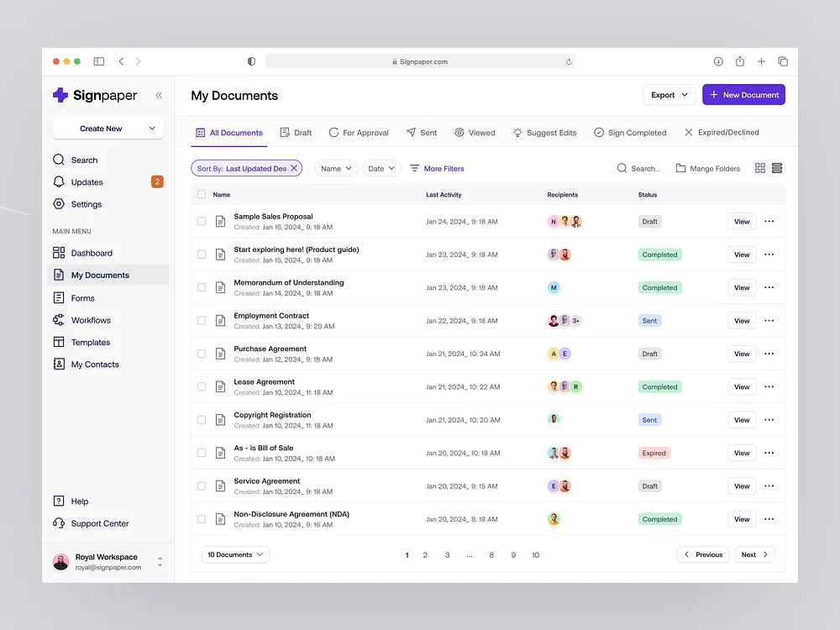The image size is (840, 630).
Task: Switch to the Draft tab
Action: [x=298, y=132]
